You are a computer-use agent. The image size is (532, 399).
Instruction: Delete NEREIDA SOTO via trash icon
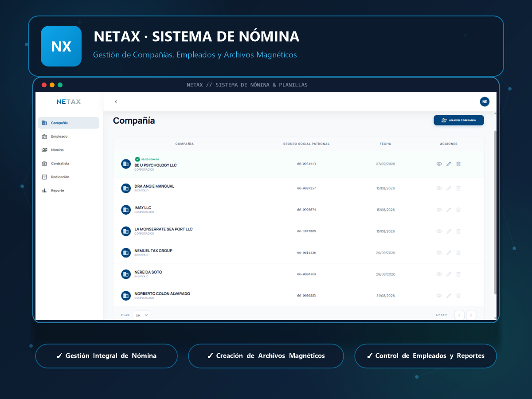458,274
